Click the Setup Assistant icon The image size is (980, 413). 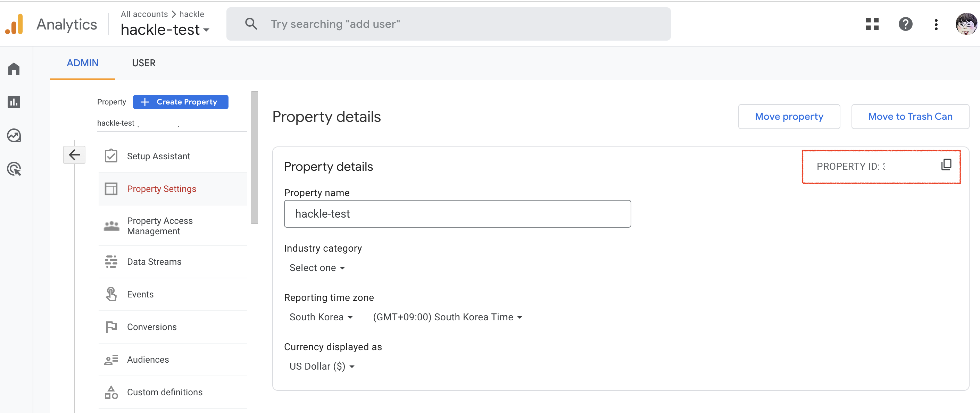click(x=111, y=155)
